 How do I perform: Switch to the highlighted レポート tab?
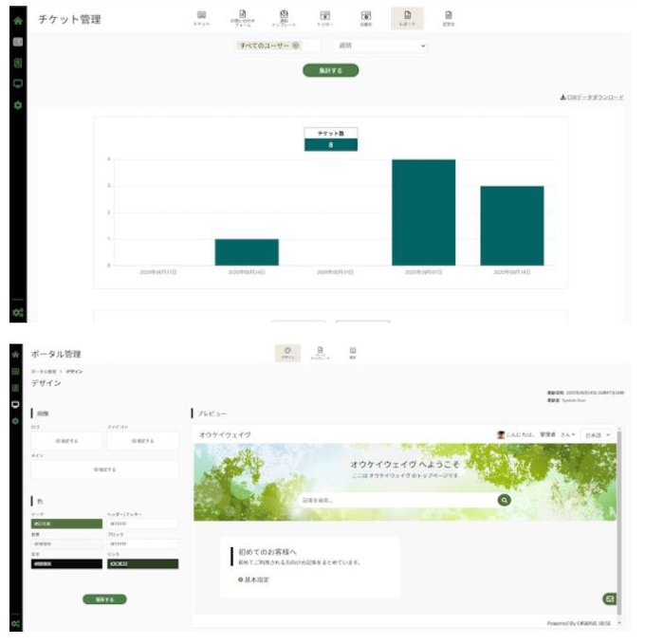(x=407, y=18)
